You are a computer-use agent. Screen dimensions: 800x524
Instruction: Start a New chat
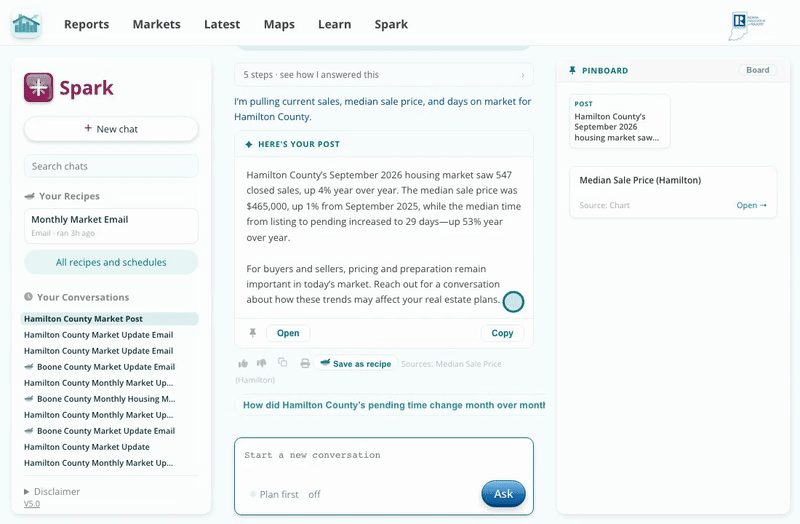[111, 129]
